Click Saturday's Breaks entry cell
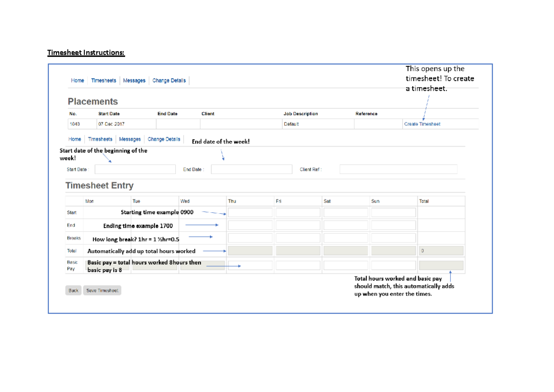 pyautogui.click(x=345, y=237)
